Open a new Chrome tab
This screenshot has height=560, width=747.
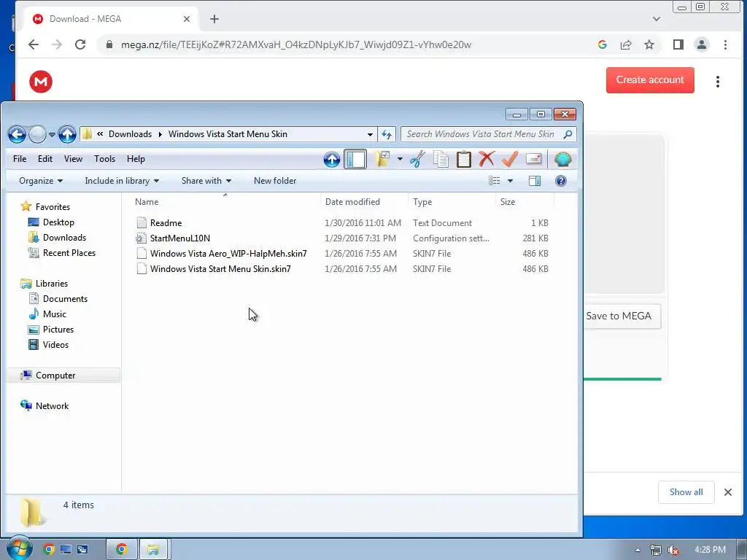pos(214,19)
